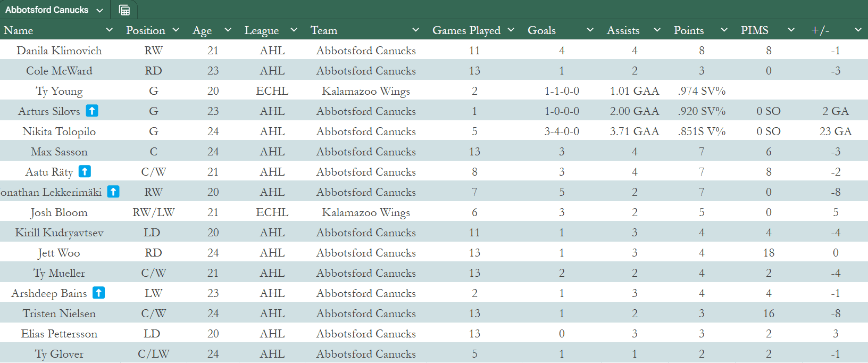
Task: Open the Team column filter dropdown
Action: click(416, 30)
